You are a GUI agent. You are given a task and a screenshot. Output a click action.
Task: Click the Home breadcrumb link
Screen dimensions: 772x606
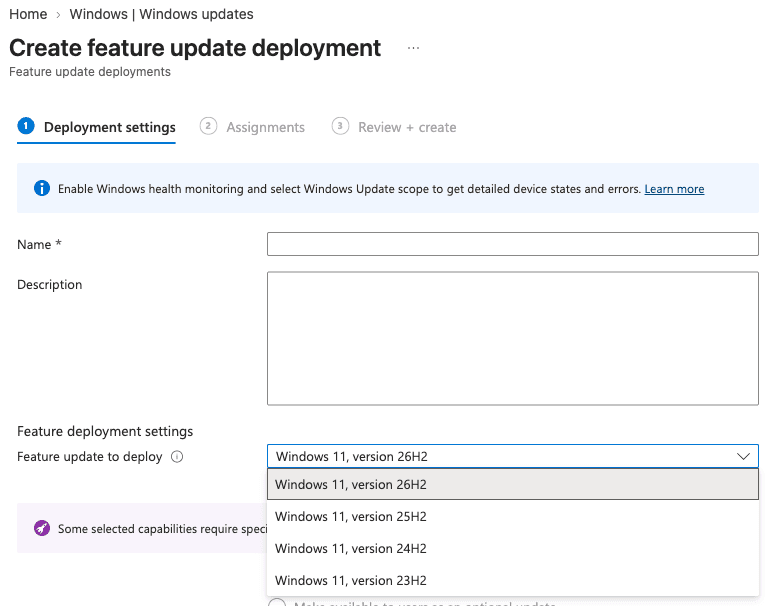coord(28,14)
